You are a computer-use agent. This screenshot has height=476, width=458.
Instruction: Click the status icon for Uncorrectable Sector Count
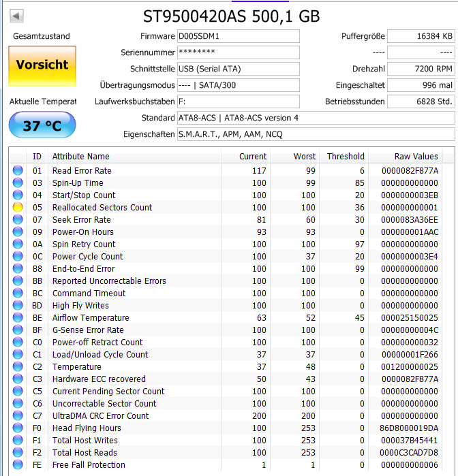click(18, 403)
